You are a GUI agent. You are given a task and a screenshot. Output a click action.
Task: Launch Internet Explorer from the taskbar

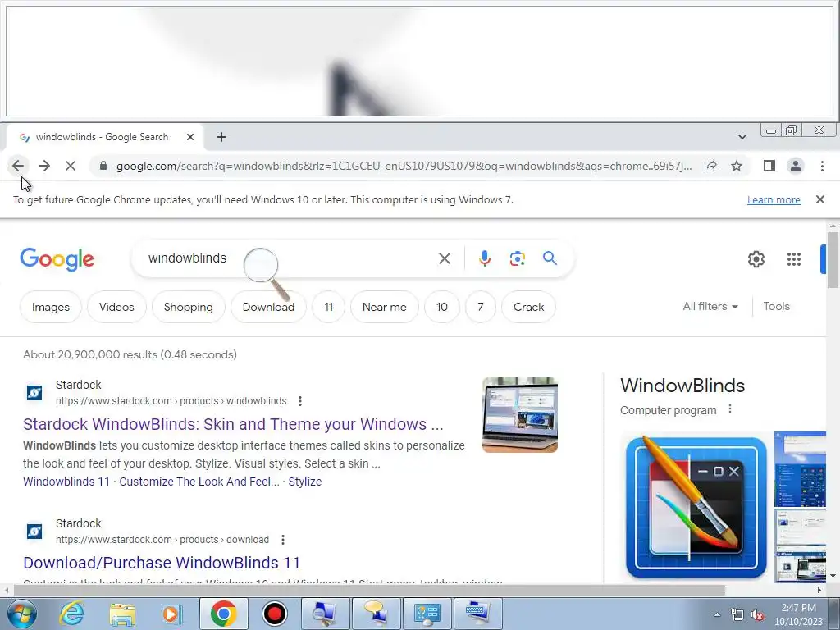click(x=72, y=614)
